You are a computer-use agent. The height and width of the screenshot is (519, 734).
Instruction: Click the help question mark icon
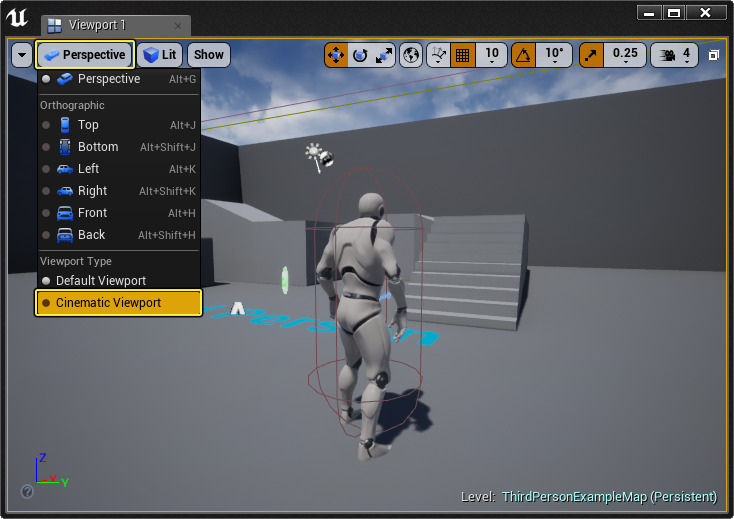(27, 491)
